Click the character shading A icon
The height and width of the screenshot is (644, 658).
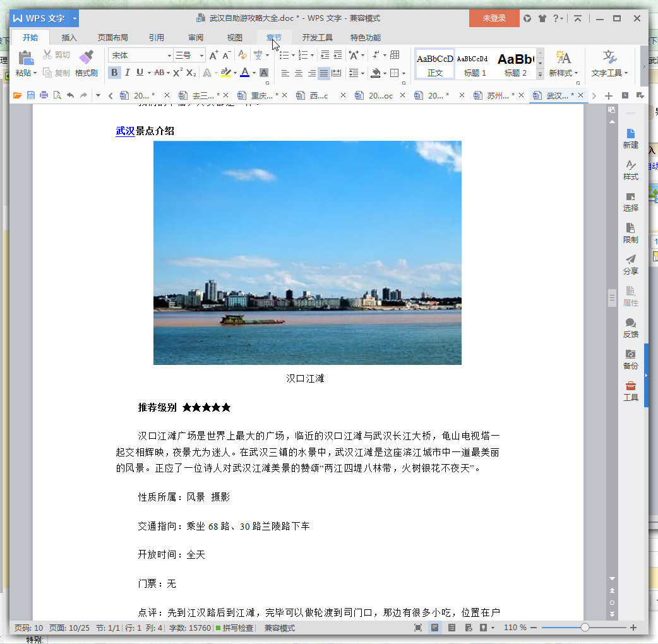pos(264,73)
